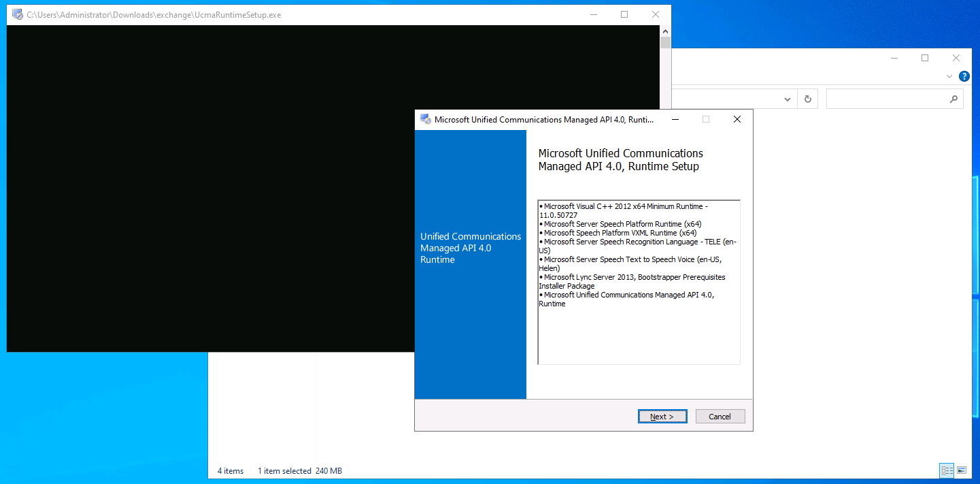Minimize the UcmaRuntimeSetup.exe console window
The image size is (980, 484).
(x=593, y=14)
